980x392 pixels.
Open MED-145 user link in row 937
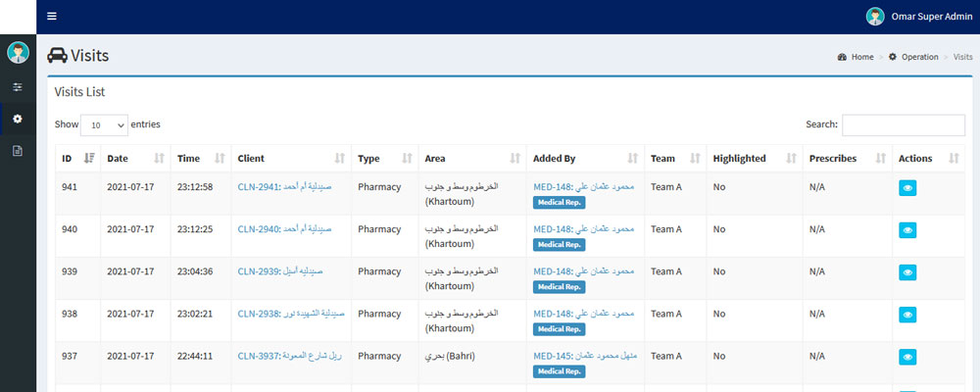coord(585,356)
